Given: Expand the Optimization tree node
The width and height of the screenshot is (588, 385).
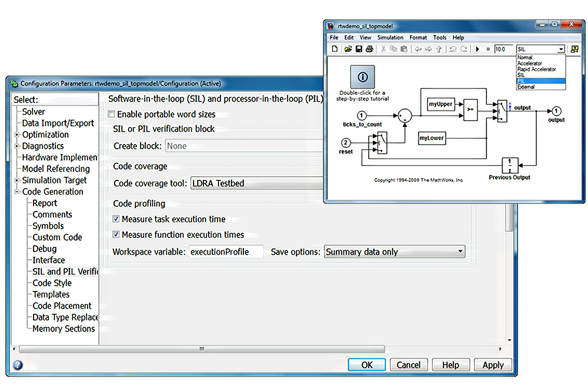Looking at the screenshot, I should coord(17,135).
